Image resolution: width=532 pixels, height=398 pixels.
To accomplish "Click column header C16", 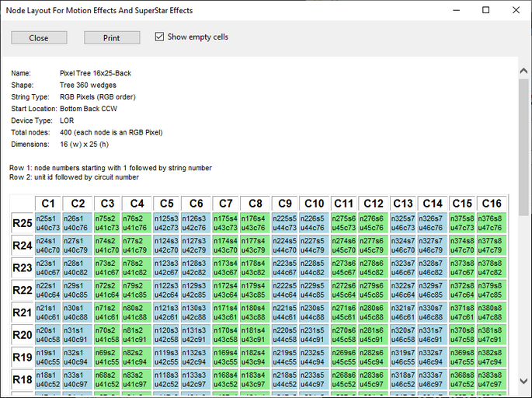I will pos(492,204).
